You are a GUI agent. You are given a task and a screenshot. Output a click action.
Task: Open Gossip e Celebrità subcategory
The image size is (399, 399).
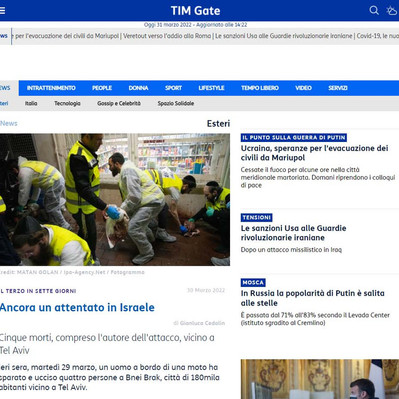(x=119, y=103)
